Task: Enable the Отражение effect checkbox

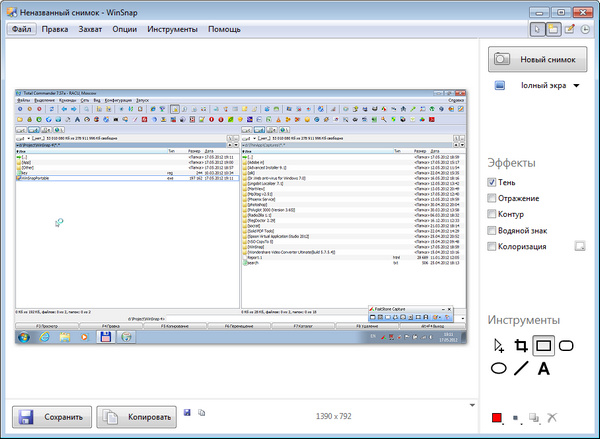Action: tap(492, 199)
